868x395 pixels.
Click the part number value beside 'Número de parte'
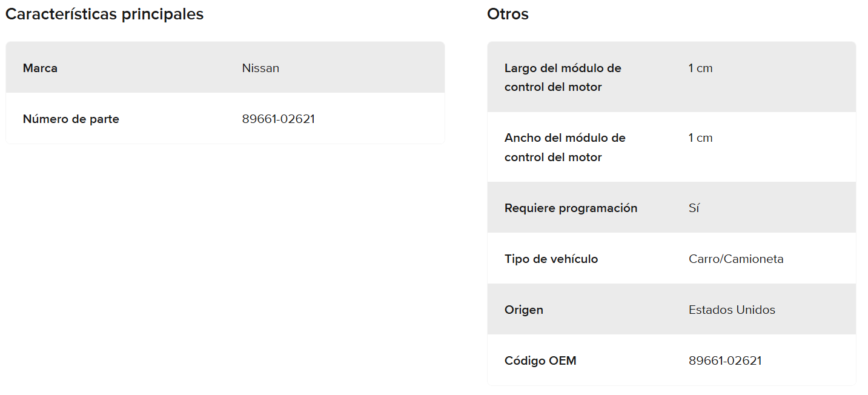(278, 119)
